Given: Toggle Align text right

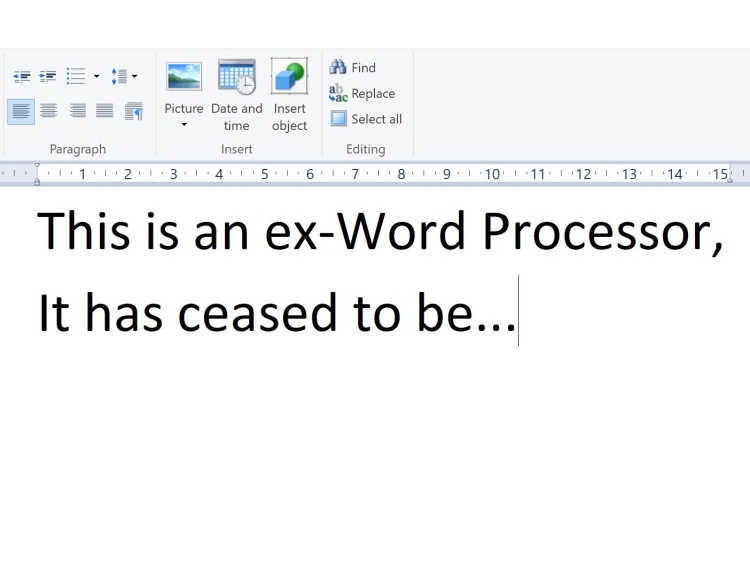Looking at the screenshot, I should coord(76,111).
